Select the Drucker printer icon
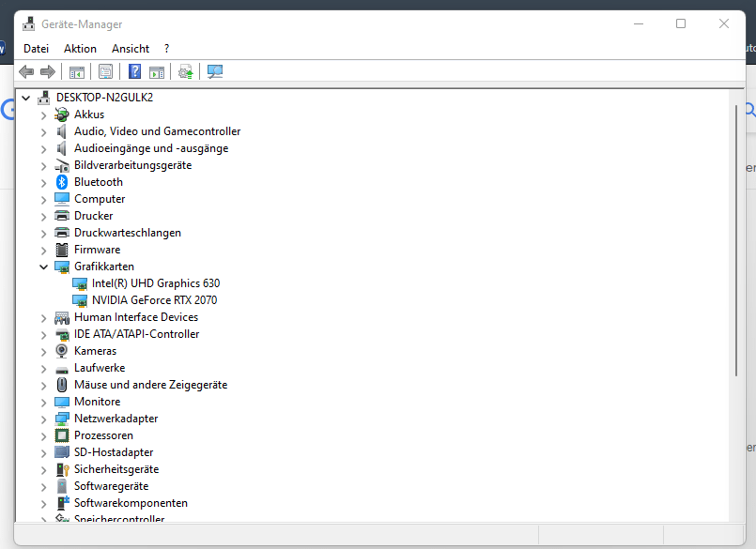 [62, 216]
